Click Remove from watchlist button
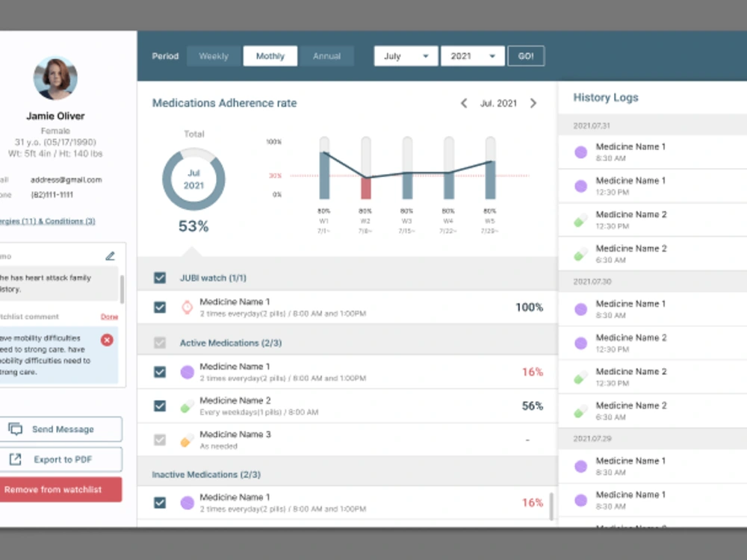 [61, 490]
